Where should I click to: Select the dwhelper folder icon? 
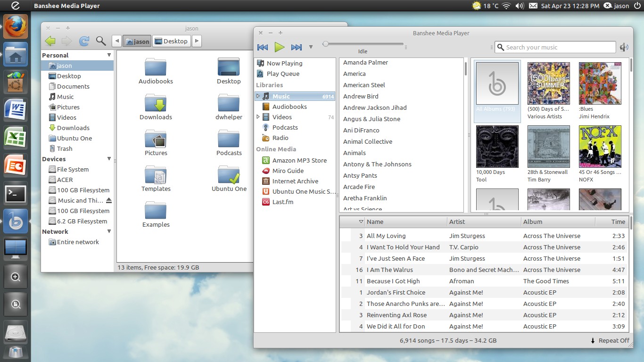click(x=229, y=107)
